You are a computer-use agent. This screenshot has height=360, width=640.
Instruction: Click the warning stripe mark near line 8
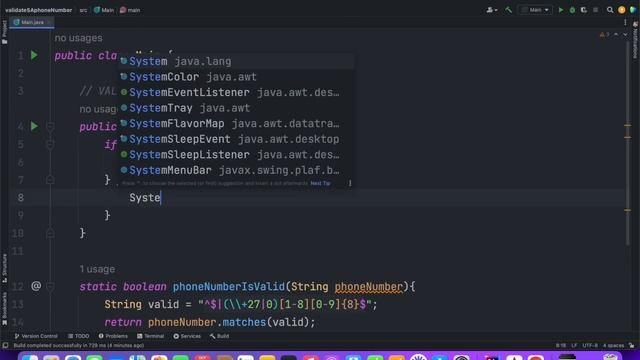coord(628,210)
